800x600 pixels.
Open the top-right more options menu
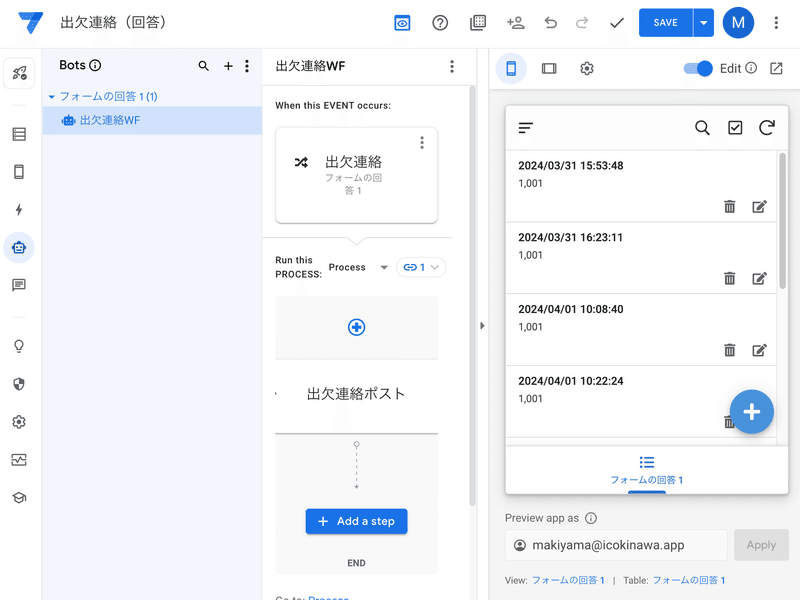(x=776, y=22)
